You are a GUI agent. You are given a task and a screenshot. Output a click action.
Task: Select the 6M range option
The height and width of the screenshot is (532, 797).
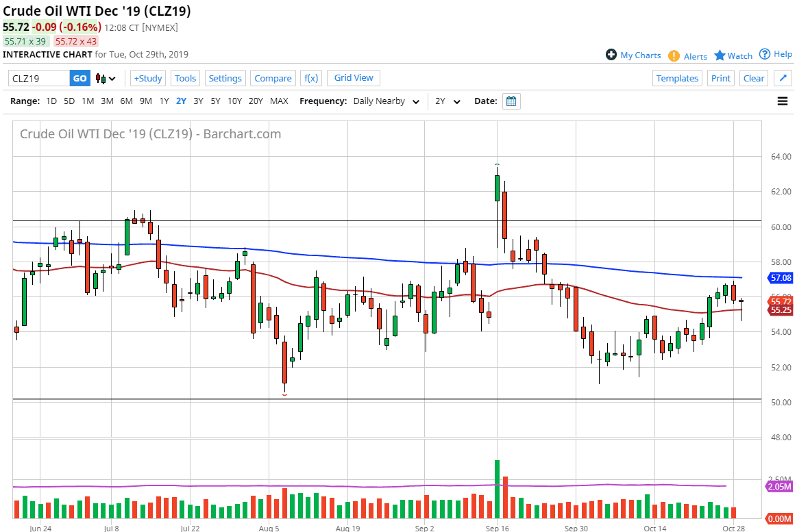coord(126,101)
